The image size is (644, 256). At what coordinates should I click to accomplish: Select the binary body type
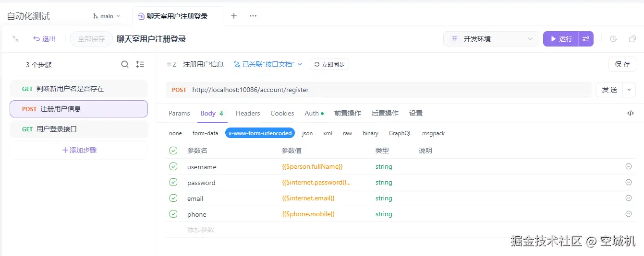pyautogui.click(x=370, y=133)
